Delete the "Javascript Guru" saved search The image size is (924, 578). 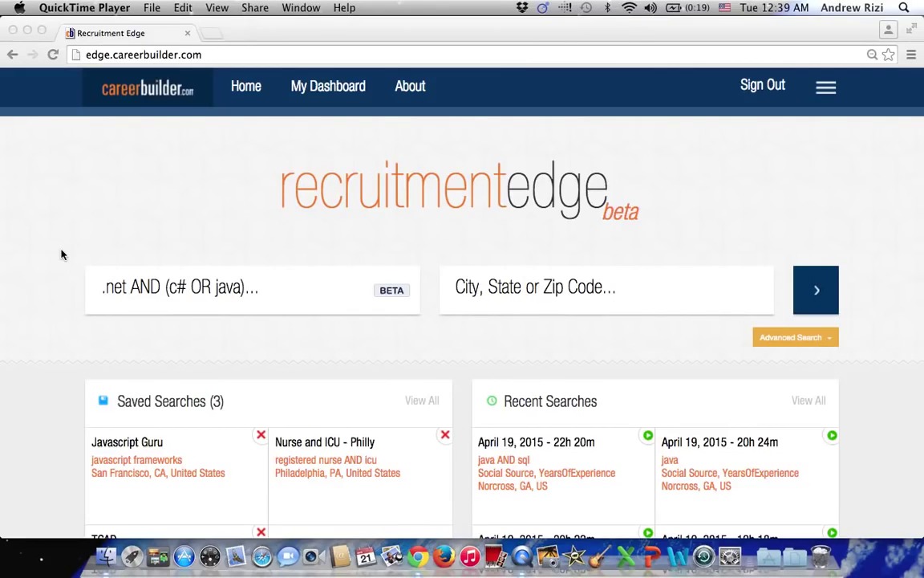pyautogui.click(x=261, y=434)
